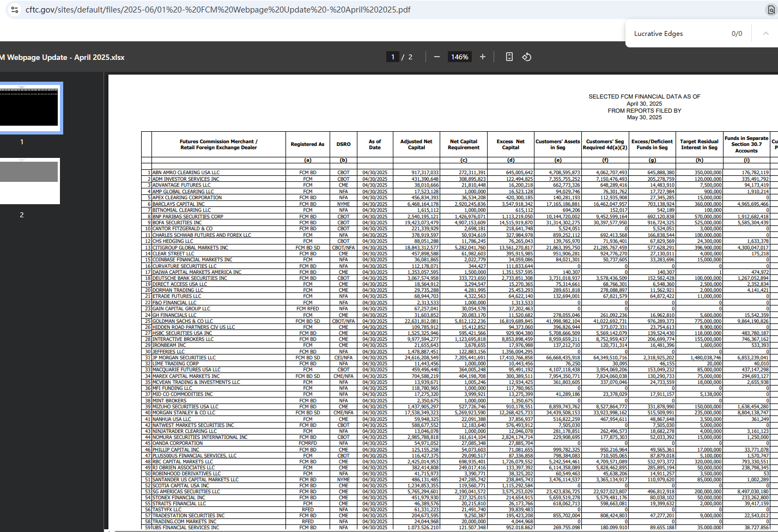The image size is (778, 532).
Task: Click the 'TASTYFX LLC' row name
Action: coord(167,510)
